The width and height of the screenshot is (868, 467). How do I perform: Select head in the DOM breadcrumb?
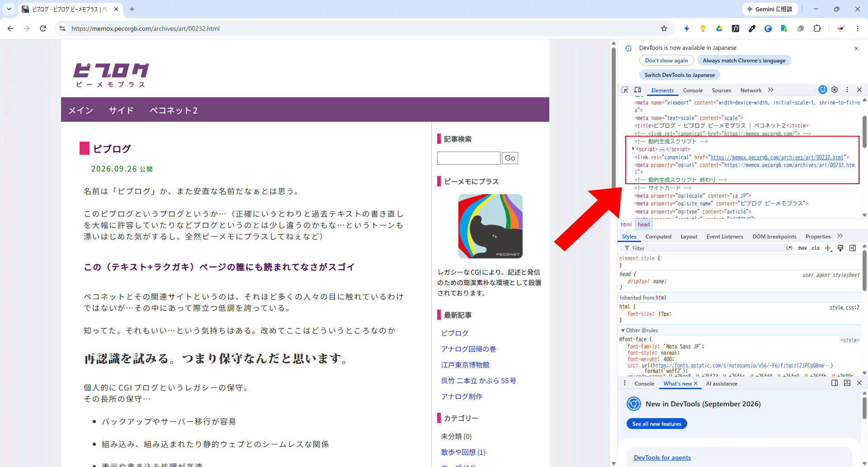tap(644, 224)
